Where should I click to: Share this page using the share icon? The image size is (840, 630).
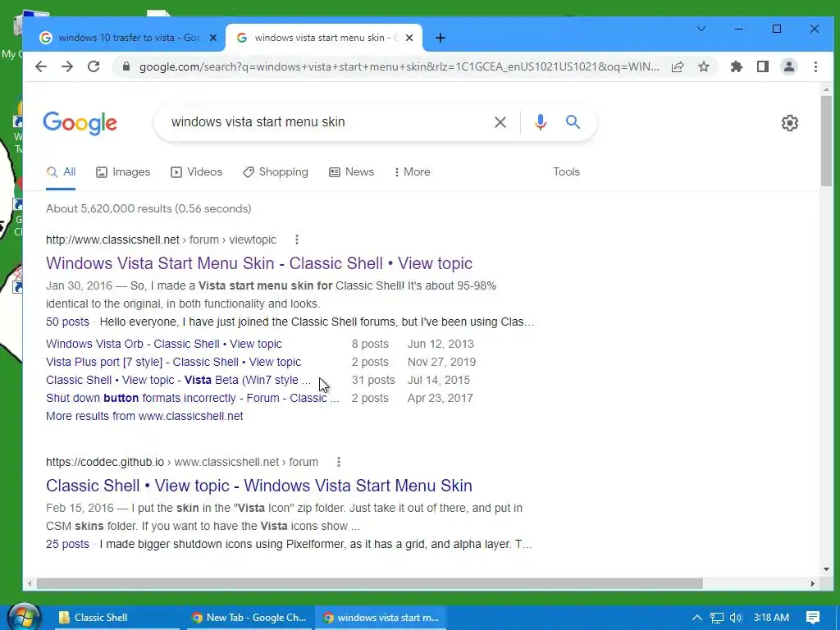click(x=678, y=66)
